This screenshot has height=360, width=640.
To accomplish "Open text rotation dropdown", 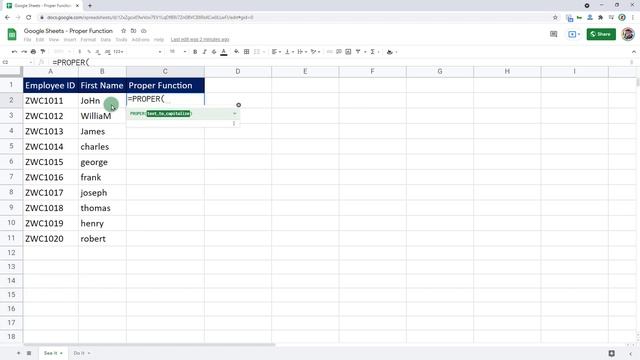I will tap(315, 52).
